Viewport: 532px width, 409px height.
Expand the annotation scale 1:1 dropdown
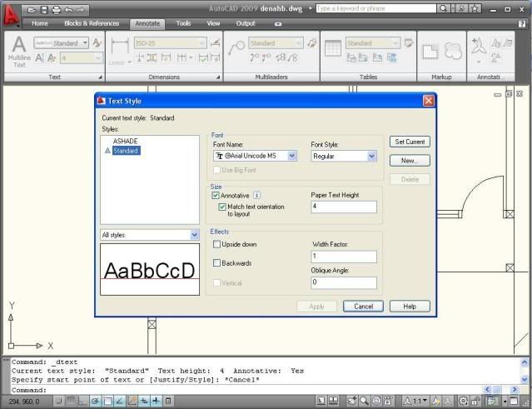[416, 402]
